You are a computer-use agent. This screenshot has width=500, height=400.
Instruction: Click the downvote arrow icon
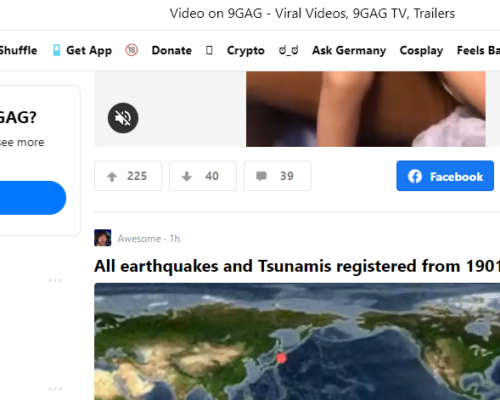tap(187, 176)
